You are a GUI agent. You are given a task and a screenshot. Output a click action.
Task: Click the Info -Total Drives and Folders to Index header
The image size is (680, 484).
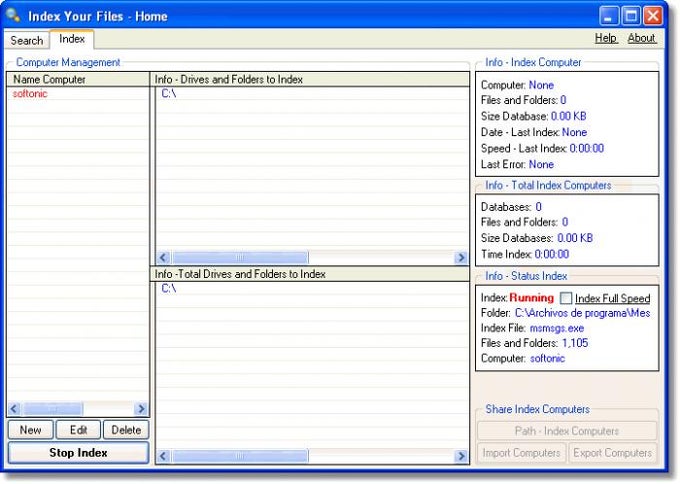point(310,274)
